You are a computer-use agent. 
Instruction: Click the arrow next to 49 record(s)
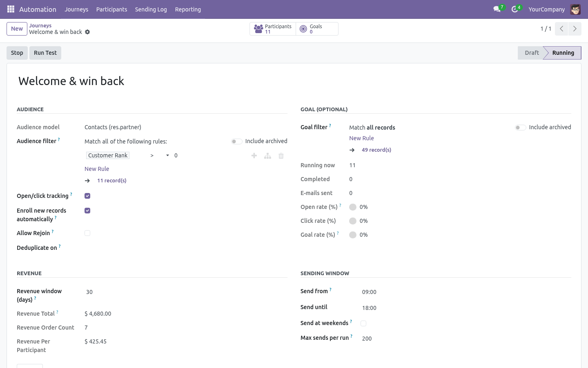click(352, 150)
